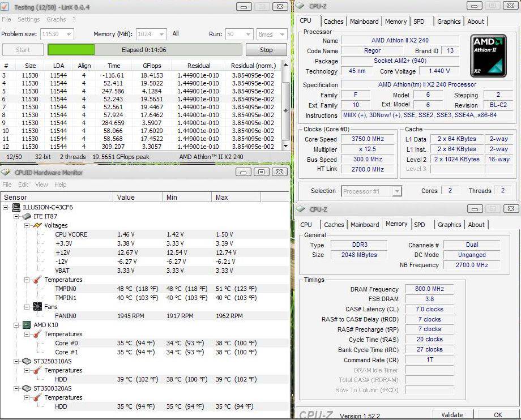Open the Memory (MiB) dropdown
This screenshot has width=521, height=420.
coord(161,35)
